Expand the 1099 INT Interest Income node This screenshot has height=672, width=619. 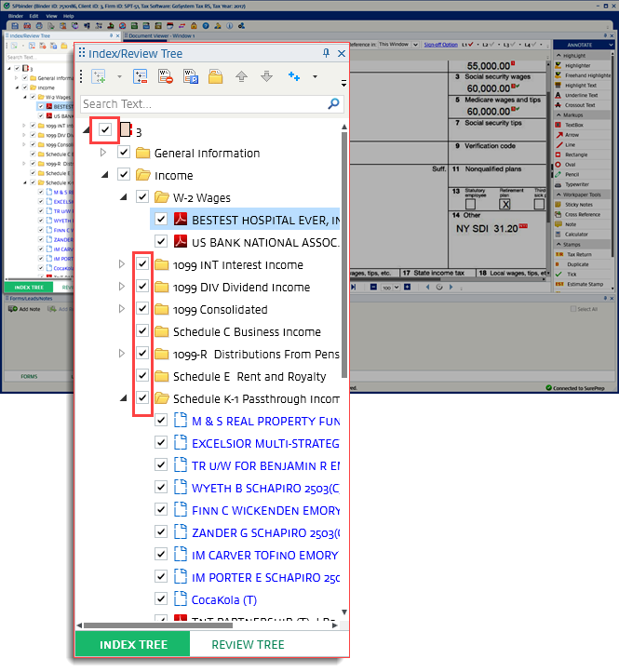122,265
